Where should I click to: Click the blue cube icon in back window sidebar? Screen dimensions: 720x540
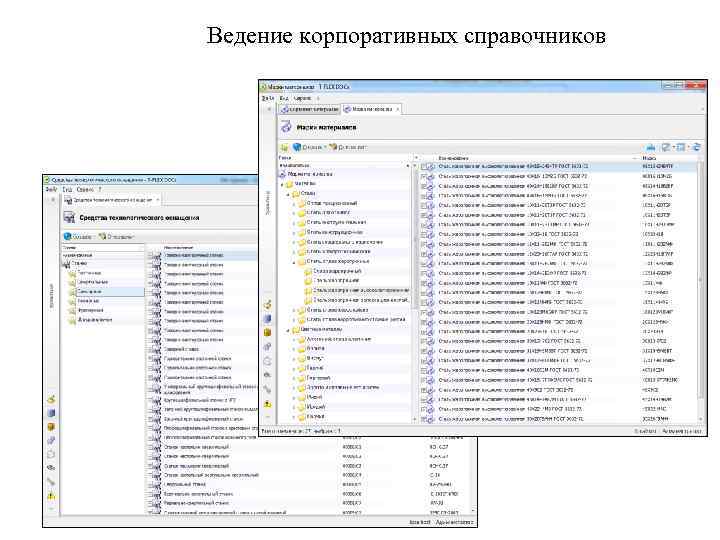(x=51, y=413)
